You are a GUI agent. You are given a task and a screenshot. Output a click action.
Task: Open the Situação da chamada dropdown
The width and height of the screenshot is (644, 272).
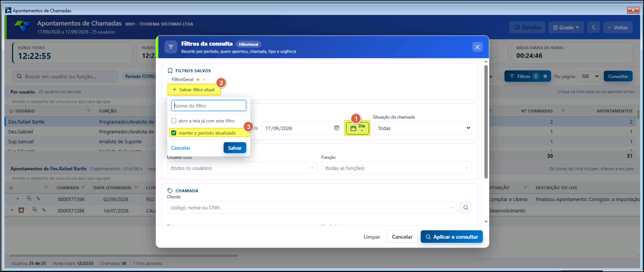(422, 128)
